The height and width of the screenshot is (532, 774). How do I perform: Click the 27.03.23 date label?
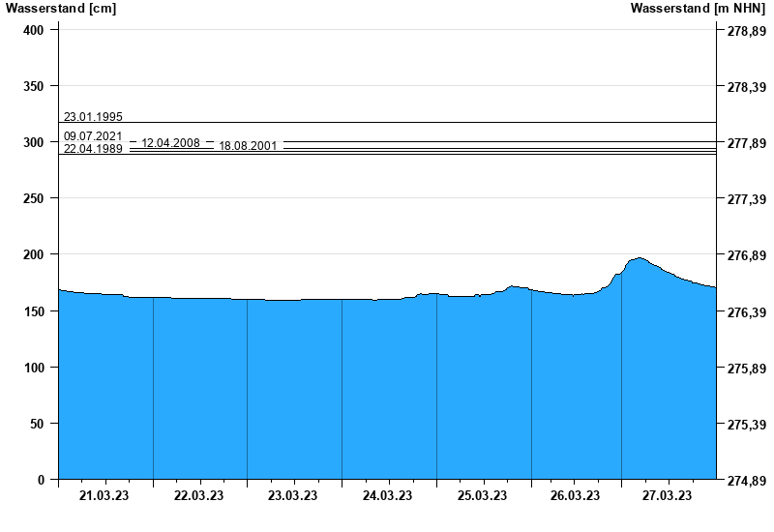[669, 496]
